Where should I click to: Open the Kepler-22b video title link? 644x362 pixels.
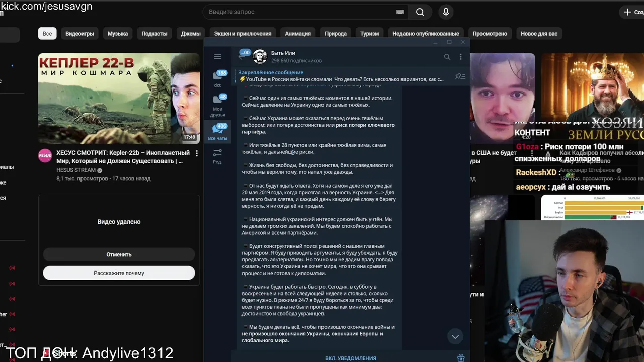pyautogui.click(x=123, y=157)
